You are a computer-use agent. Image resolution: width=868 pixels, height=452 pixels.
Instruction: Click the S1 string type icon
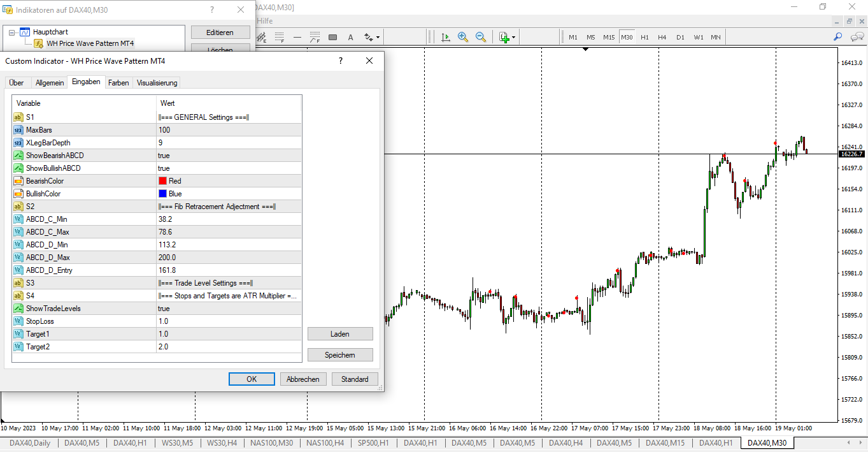pos(18,117)
